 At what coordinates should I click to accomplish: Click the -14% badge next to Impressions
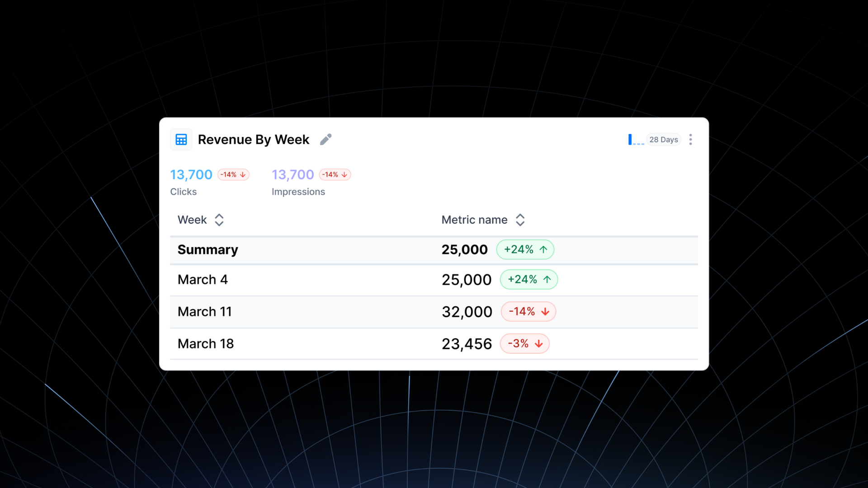click(x=335, y=174)
